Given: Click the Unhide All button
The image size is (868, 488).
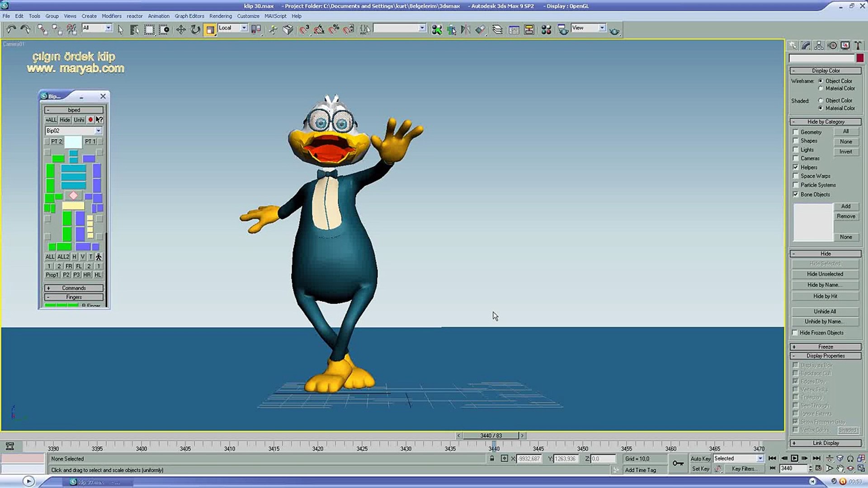Looking at the screenshot, I should (825, 311).
